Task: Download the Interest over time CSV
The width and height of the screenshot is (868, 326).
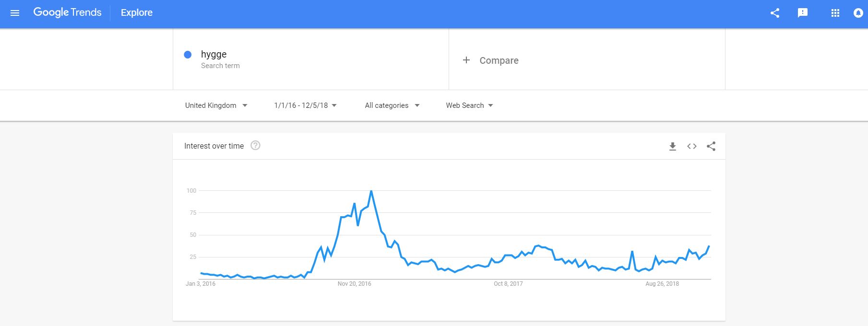Action: (x=673, y=146)
